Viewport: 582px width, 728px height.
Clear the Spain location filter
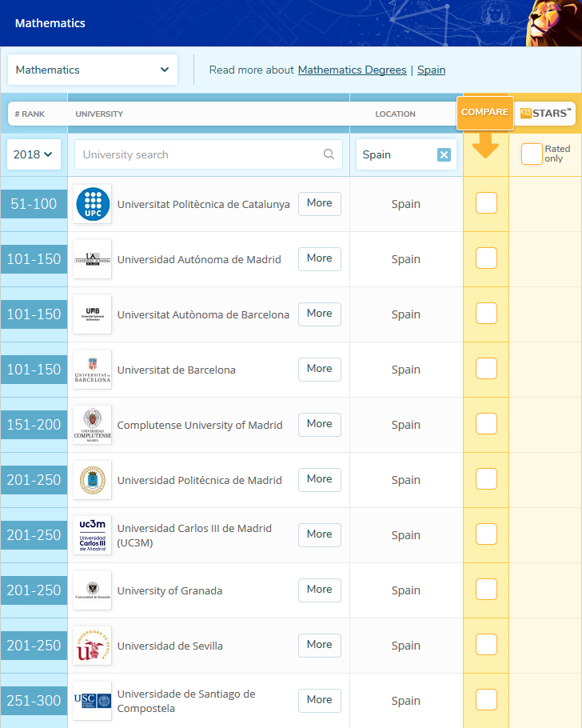tap(444, 154)
